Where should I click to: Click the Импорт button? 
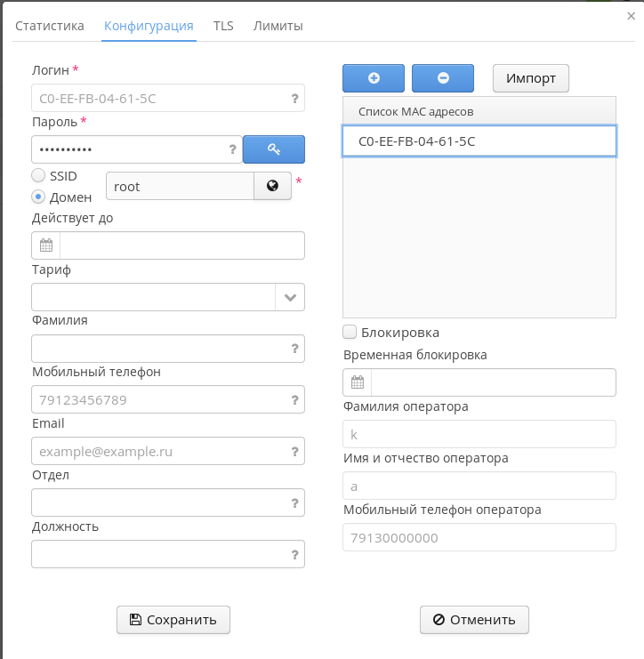point(531,78)
